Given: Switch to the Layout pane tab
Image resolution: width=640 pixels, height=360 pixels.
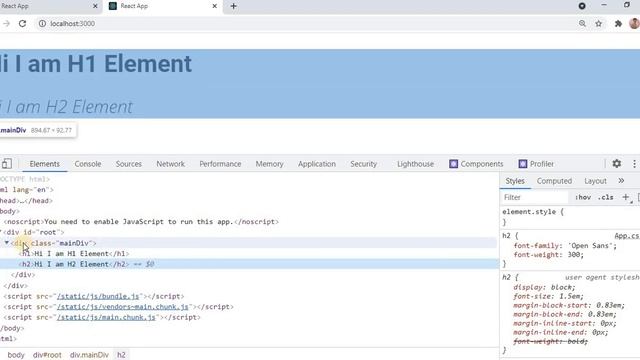Looking at the screenshot, I should [595, 181].
